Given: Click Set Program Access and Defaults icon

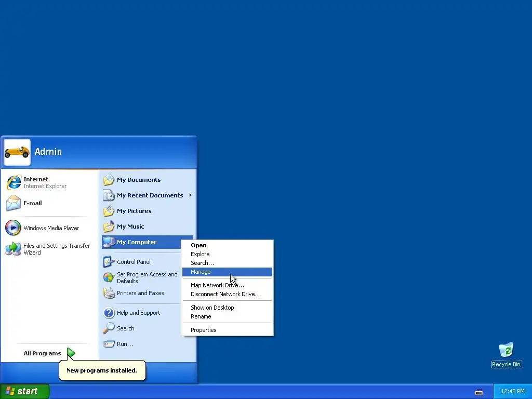Looking at the screenshot, I should click(109, 277).
